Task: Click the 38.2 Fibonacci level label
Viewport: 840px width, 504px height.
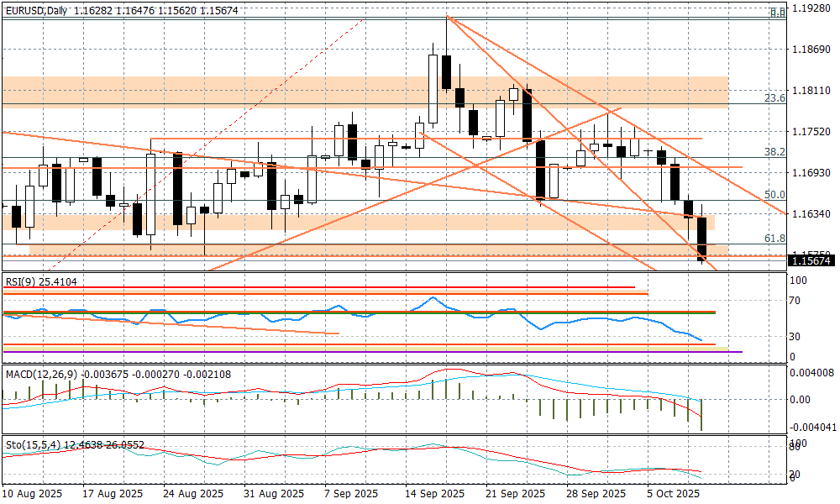Action: 774,152
